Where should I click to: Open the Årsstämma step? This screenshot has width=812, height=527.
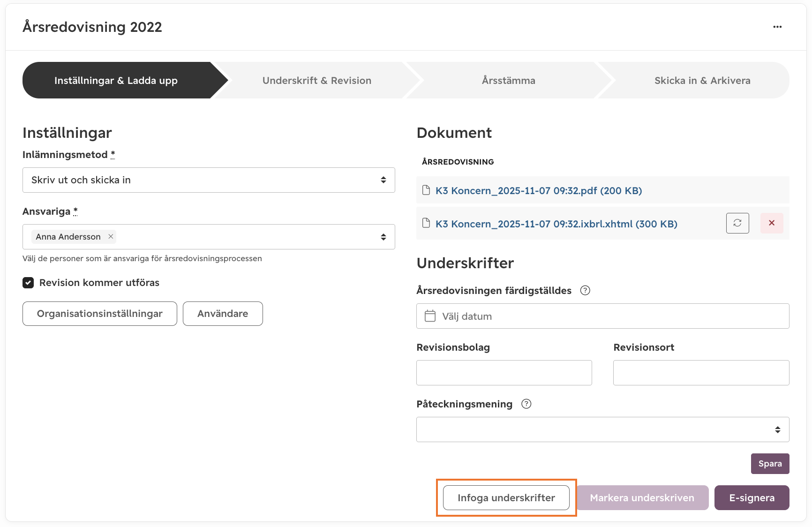[x=509, y=80]
